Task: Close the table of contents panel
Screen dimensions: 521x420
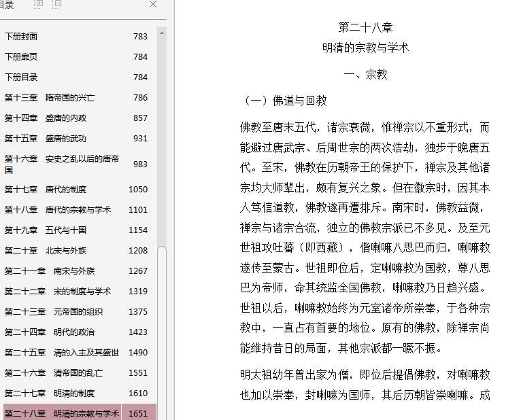Action: click(153, 4)
